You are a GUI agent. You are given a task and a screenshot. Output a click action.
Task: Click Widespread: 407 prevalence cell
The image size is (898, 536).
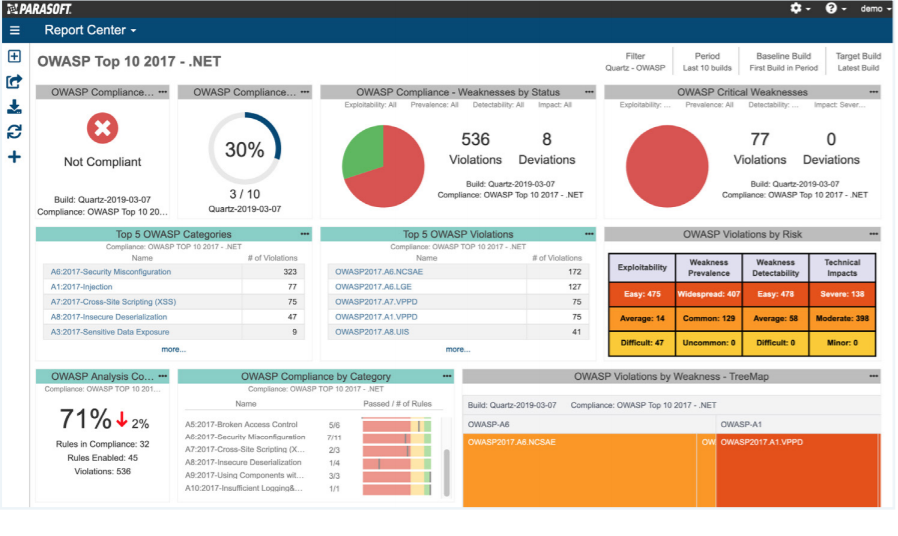[708, 294]
